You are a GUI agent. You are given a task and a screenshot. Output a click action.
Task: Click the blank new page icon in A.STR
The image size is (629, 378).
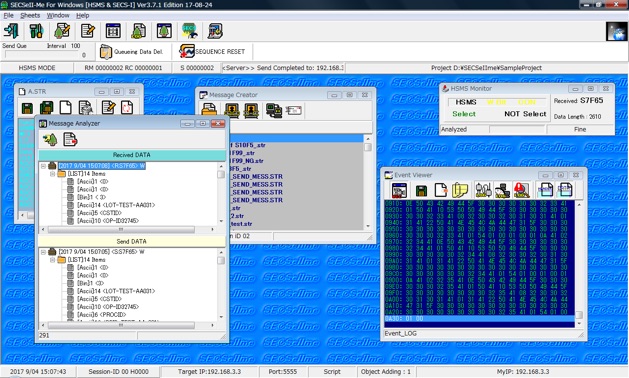pyautogui.click(x=65, y=108)
